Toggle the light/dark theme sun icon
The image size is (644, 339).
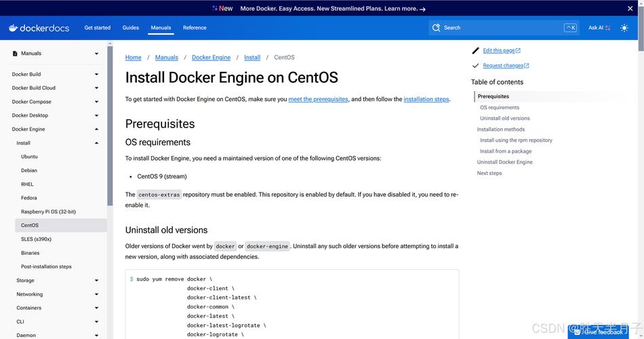[624, 28]
